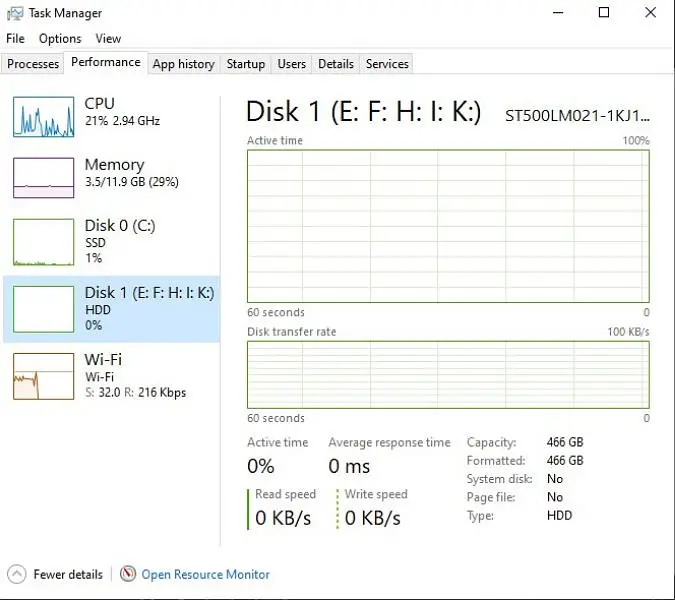Viewport: 675px width, 600px height.
Task: Select the Memory usage graph thumbnail
Action: pos(43,177)
